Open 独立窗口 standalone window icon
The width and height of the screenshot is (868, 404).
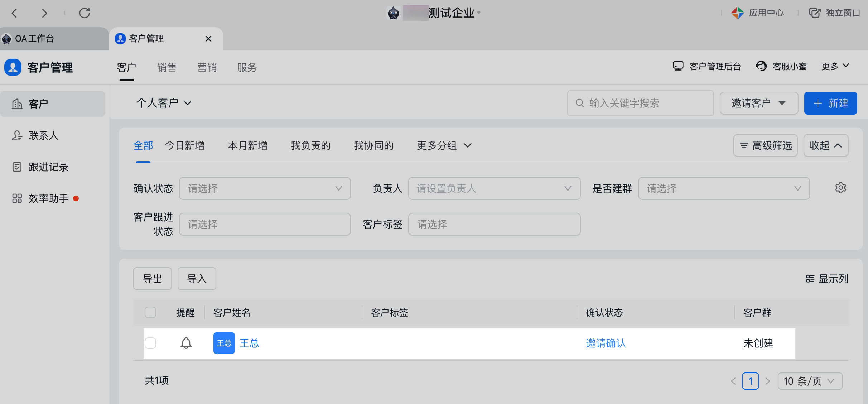tap(815, 13)
